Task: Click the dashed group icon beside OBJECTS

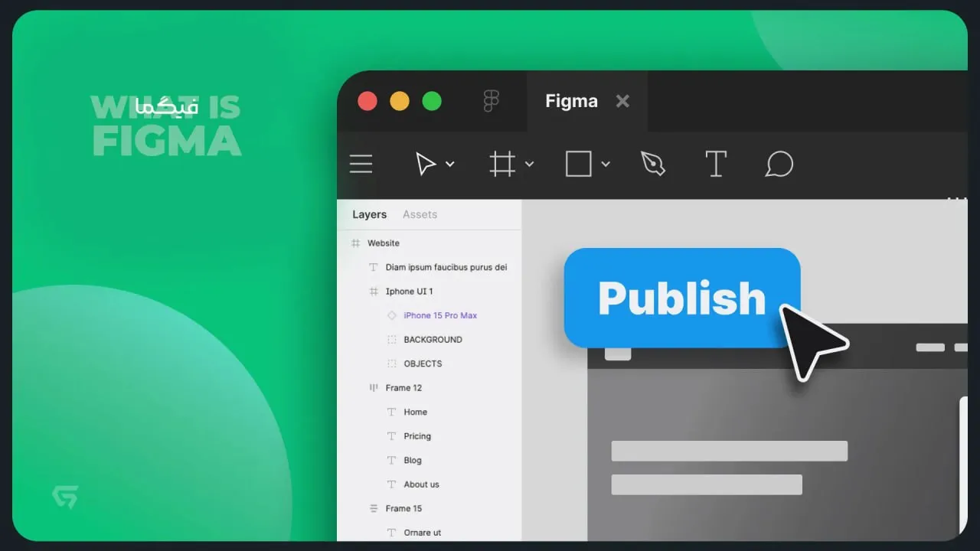Action: [x=392, y=364]
